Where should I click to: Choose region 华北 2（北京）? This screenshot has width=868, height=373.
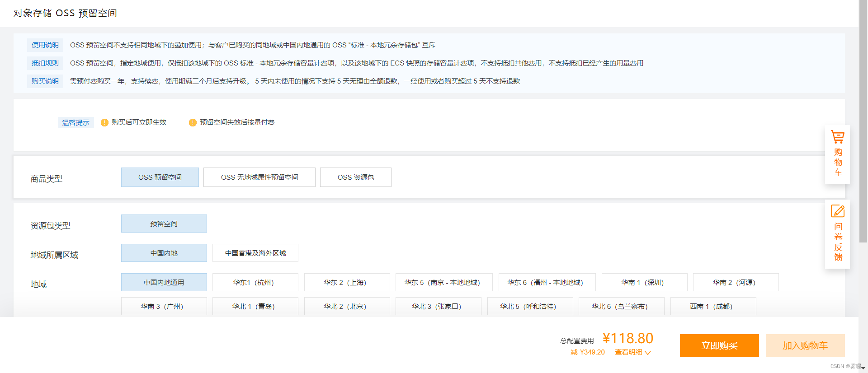pyautogui.click(x=347, y=306)
